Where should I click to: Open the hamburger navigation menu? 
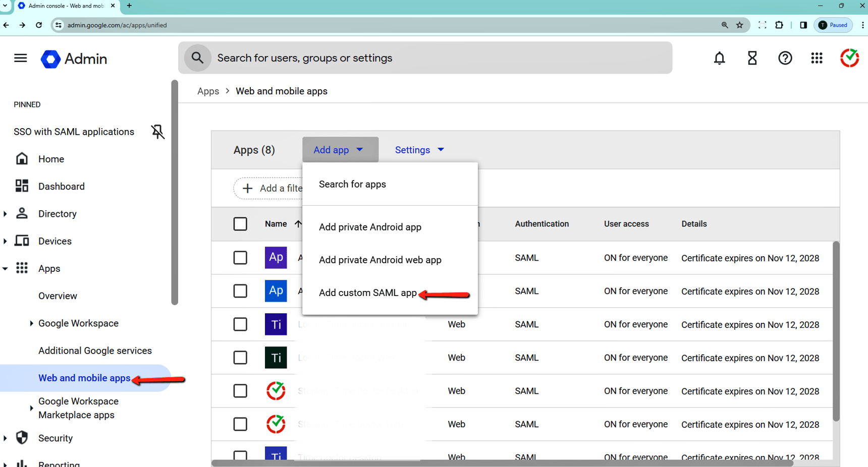point(20,57)
